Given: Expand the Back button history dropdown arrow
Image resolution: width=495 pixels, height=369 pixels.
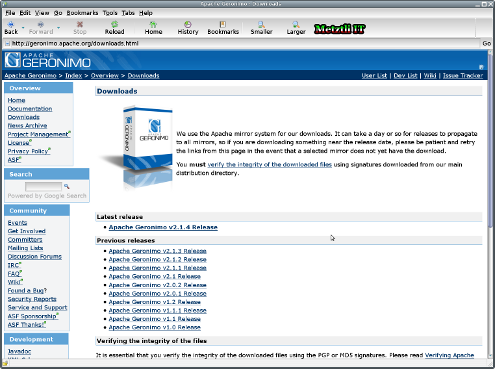Looking at the screenshot, I should point(23,27).
